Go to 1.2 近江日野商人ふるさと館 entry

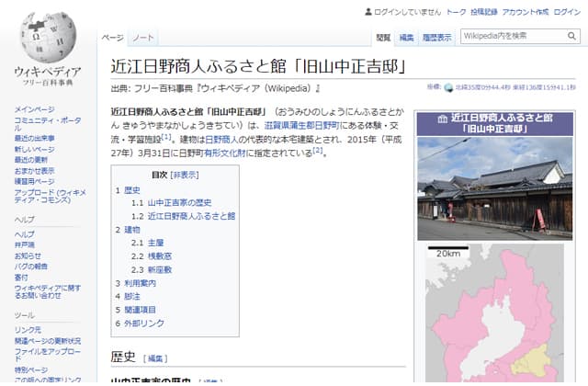pyautogui.click(x=184, y=216)
